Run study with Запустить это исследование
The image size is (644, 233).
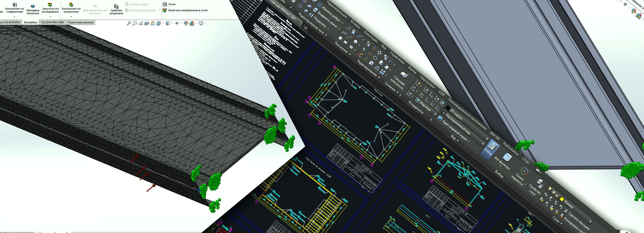50,8
